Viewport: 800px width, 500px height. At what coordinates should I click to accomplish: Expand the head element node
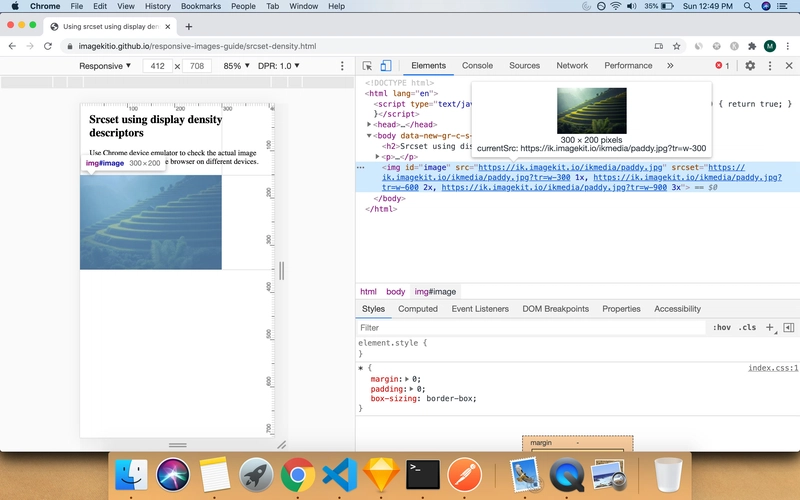click(x=369, y=124)
